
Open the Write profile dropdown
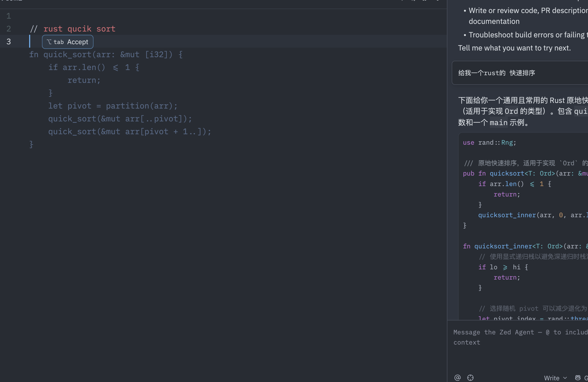pyautogui.click(x=552, y=378)
